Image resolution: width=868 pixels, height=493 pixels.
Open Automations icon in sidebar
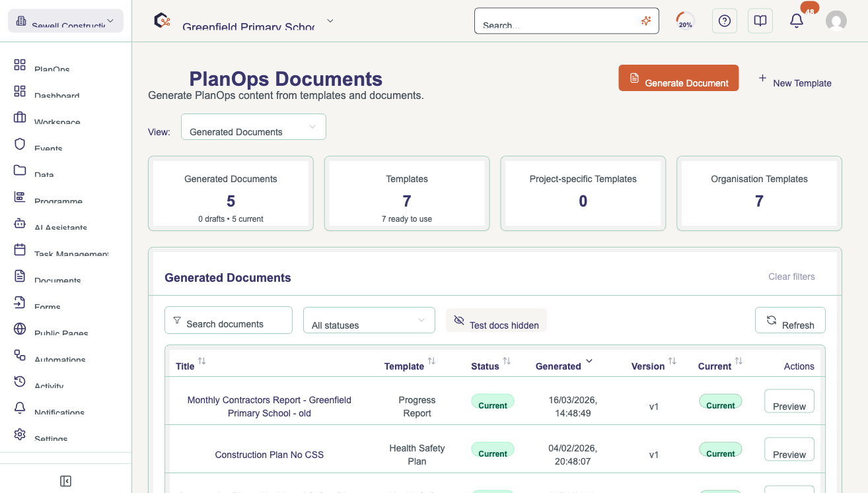pyautogui.click(x=20, y=355)
